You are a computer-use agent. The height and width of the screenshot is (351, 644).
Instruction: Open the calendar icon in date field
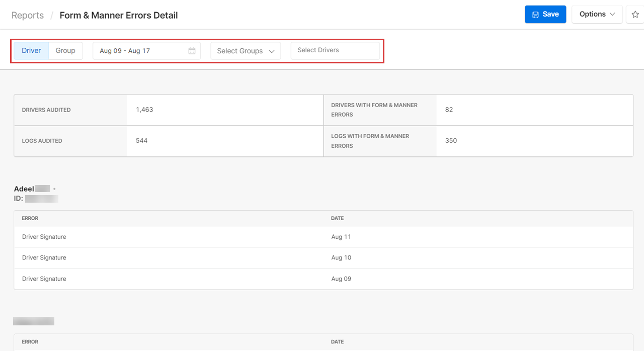point(192,51)
